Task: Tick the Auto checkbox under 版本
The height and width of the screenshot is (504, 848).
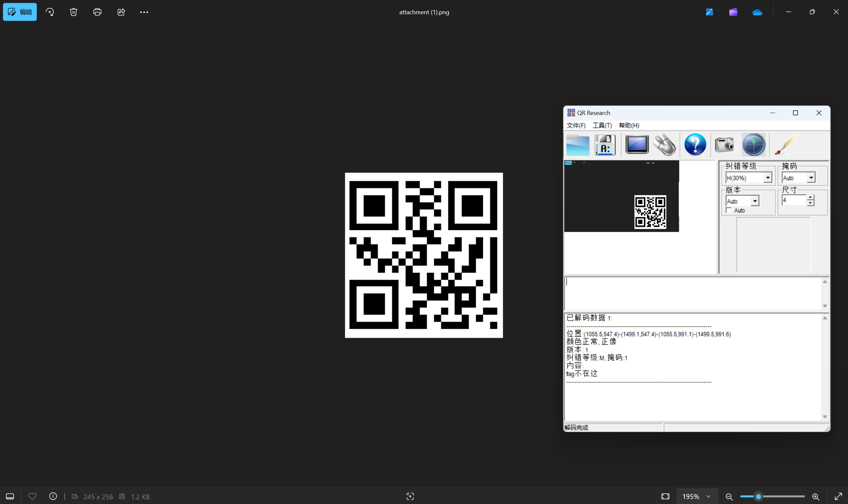Action: click(x=728, y=210)
